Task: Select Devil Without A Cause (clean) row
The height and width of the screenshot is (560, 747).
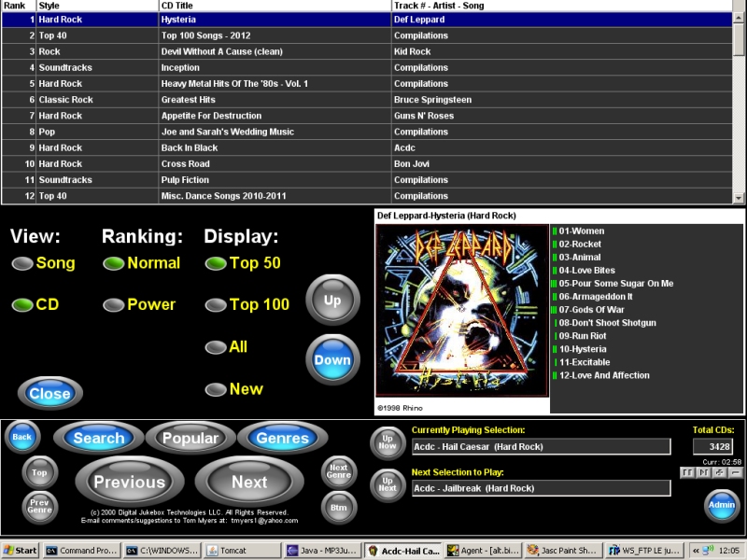Action: coord(367,51)
